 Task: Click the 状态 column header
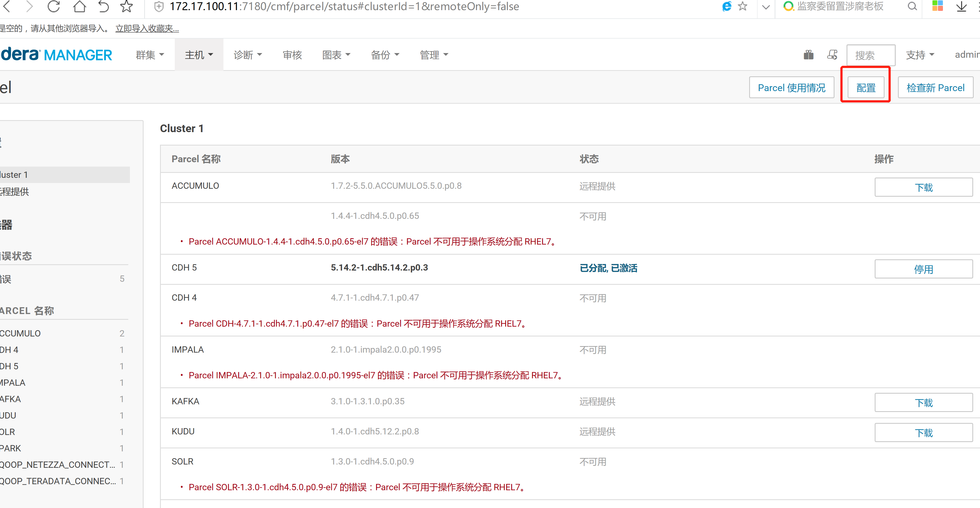tap(589, 159)
